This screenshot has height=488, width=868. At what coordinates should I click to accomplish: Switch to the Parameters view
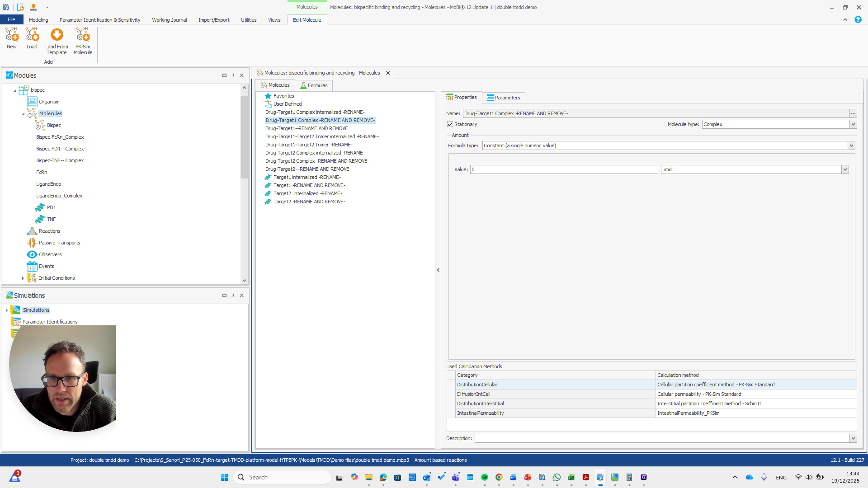503,98
